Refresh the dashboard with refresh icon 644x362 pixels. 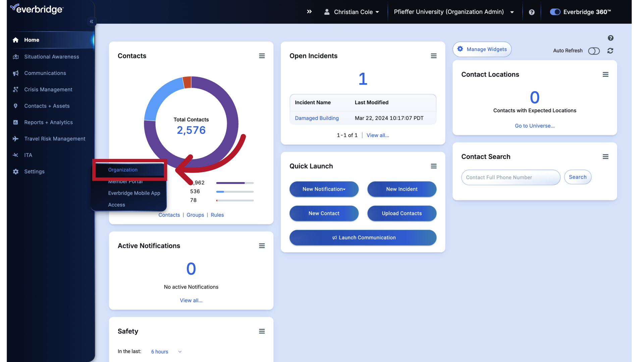point(610,51)
